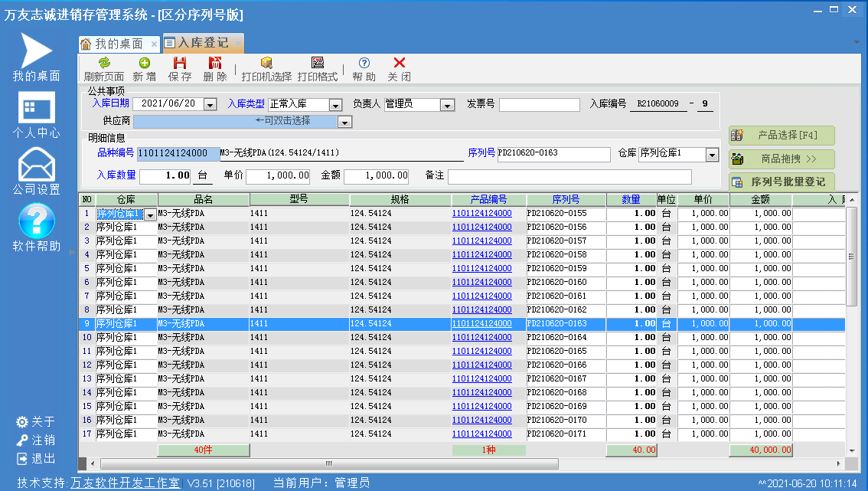Open 个人中心 in the sidebar
Screen dimensions: 868x491
click(x=36, y=116)
